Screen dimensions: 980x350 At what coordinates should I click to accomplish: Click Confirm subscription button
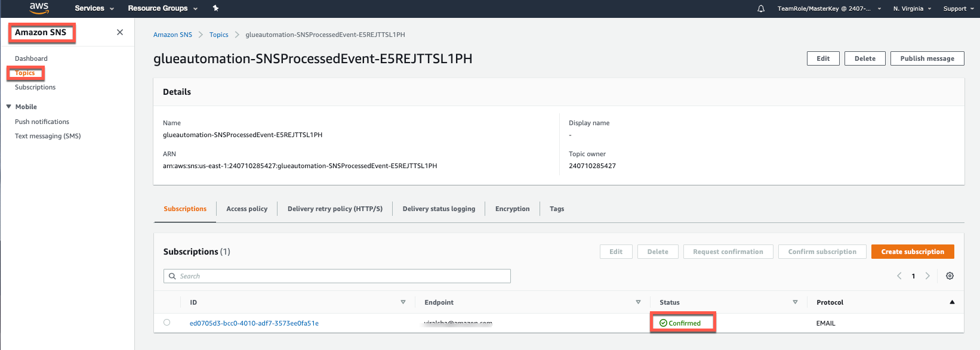coord(822,252)
